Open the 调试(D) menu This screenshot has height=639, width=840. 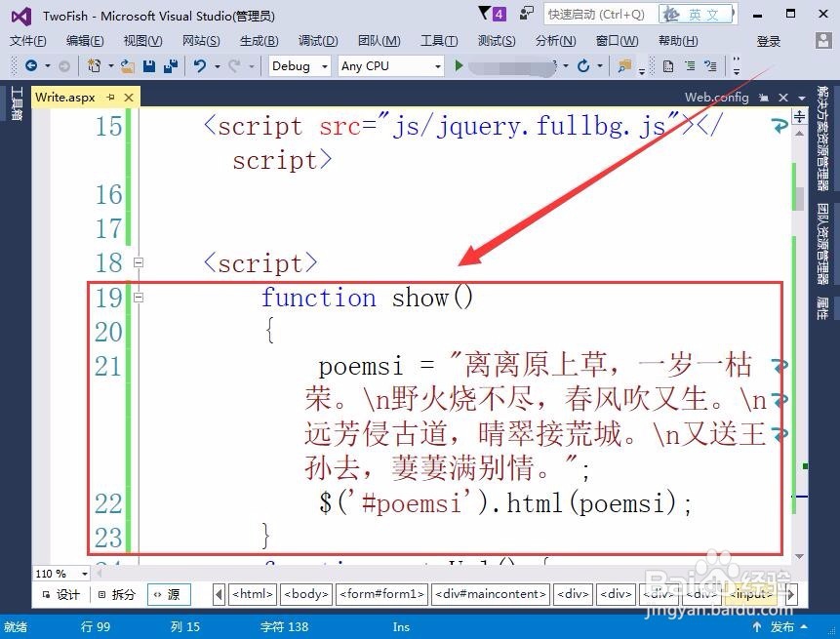coord(318,41)
